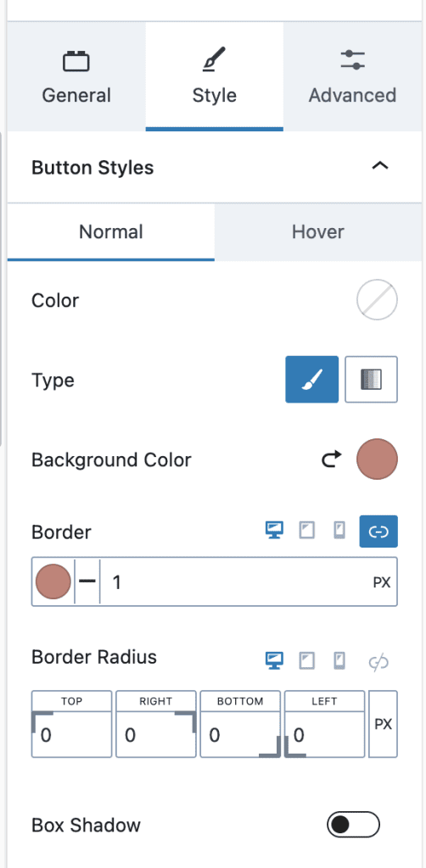
Task: Switch to the Advanced tab
Action: tap(352, 76)
